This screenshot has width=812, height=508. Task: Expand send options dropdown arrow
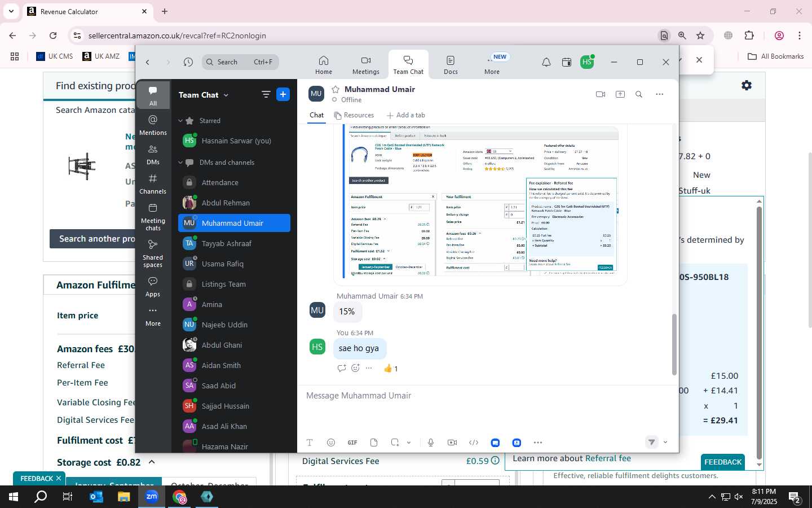(665, 443)
